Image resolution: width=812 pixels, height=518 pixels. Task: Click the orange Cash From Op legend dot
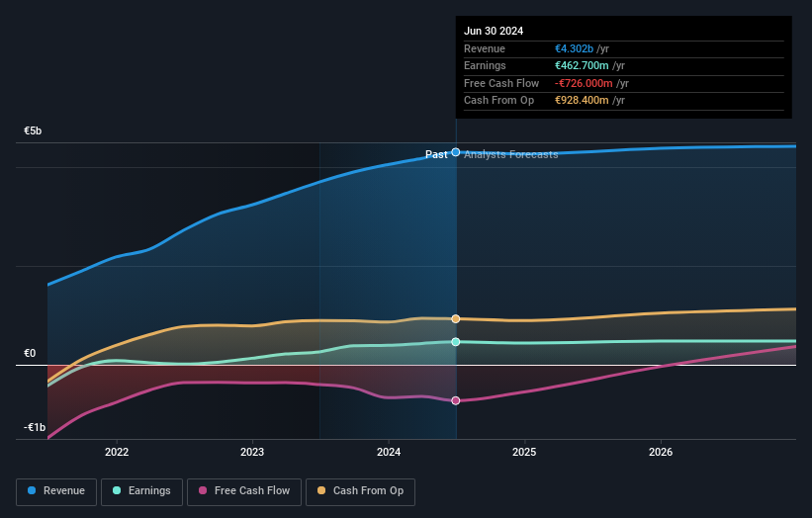pos(321,490)
